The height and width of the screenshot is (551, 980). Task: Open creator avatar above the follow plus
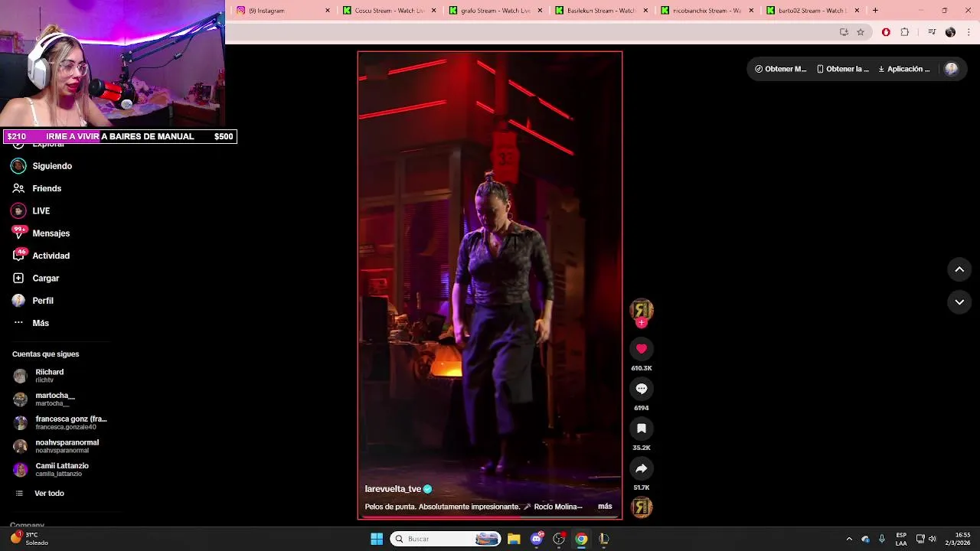tap(642, 309)
